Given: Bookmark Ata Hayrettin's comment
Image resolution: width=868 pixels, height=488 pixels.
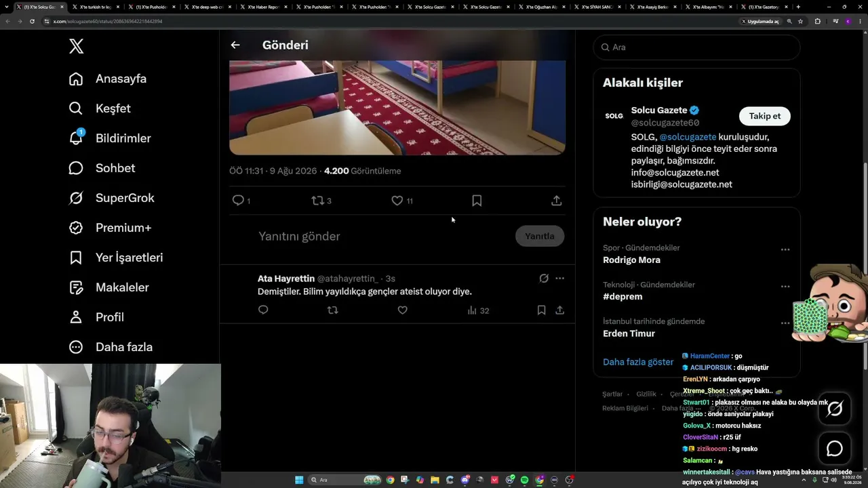Looking at the screenshot, I should tap(541, 310).
